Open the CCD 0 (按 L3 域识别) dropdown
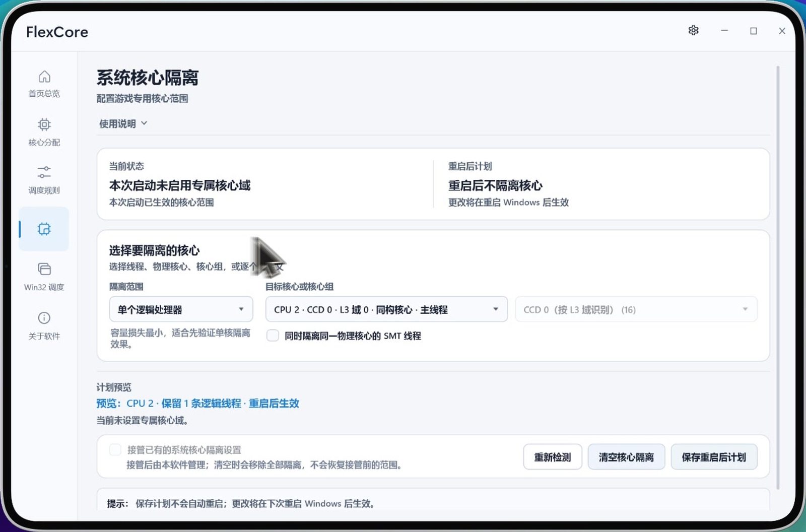 (636, 309)
